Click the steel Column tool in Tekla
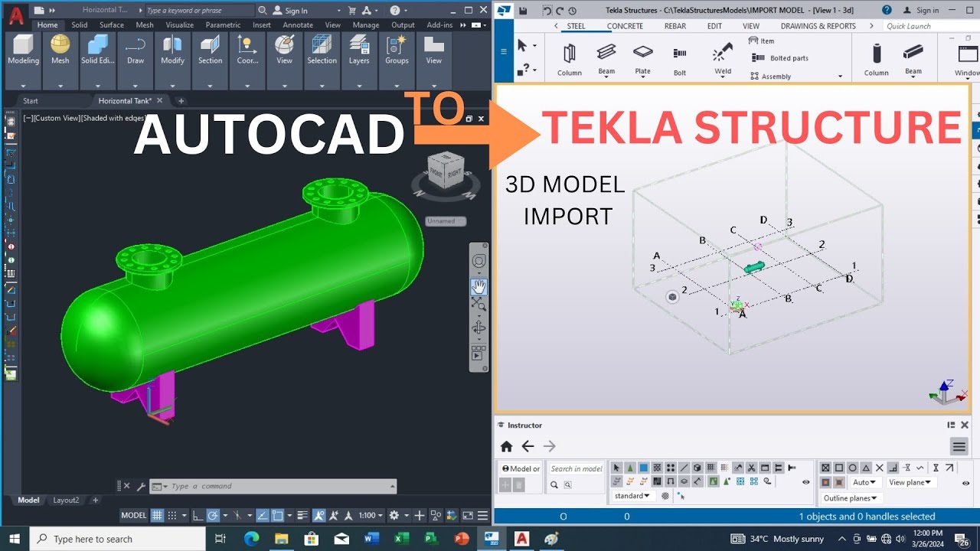This screenshot has height=551, width=980. pos(570,58)
